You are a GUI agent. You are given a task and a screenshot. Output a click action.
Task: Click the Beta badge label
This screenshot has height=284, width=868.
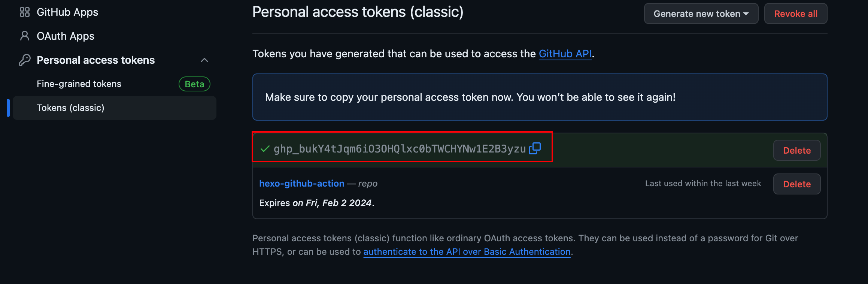click(194, 84)
